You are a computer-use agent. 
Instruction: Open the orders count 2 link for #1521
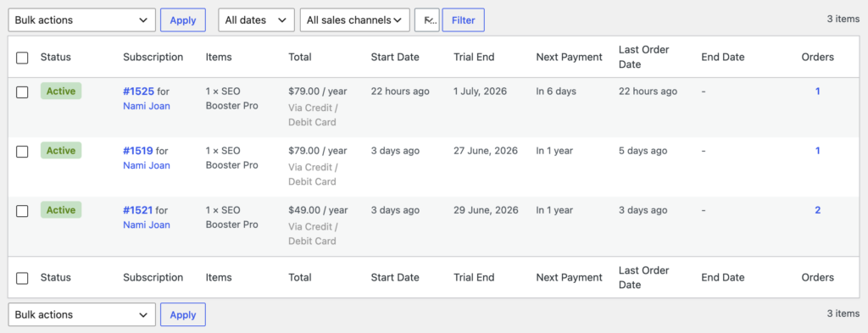[818, 210]
